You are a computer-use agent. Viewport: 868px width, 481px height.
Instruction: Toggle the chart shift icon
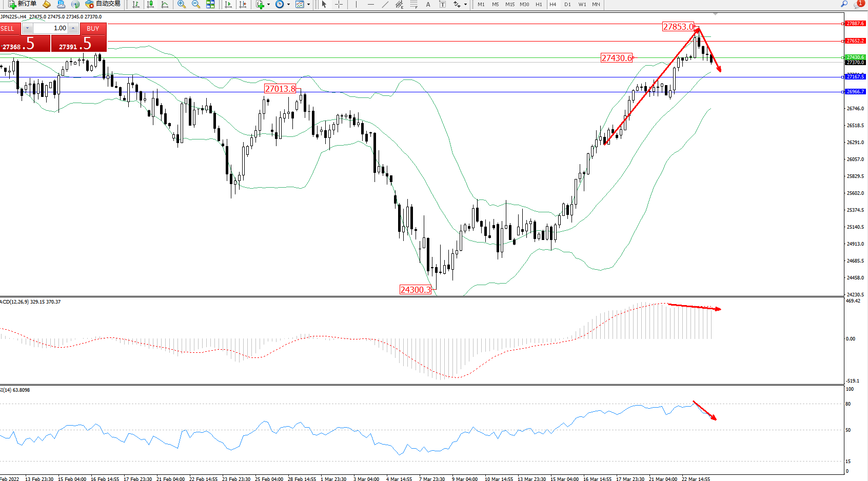243,4
